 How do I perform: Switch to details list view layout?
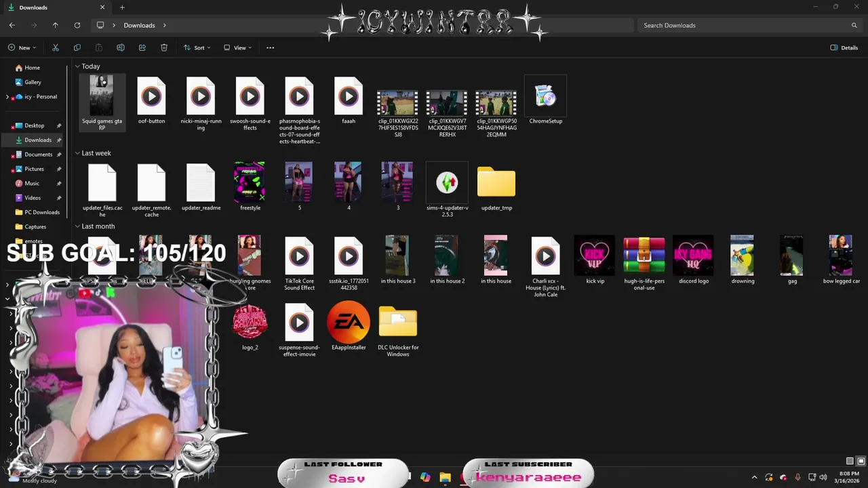850,461
